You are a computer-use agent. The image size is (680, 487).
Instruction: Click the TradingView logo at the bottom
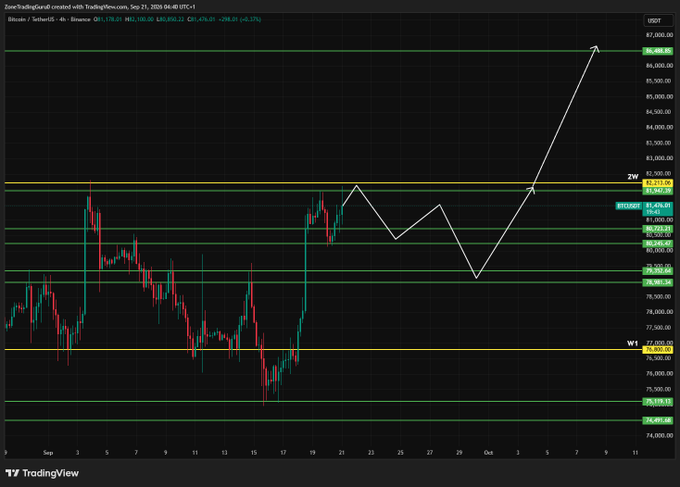[42, 473]
